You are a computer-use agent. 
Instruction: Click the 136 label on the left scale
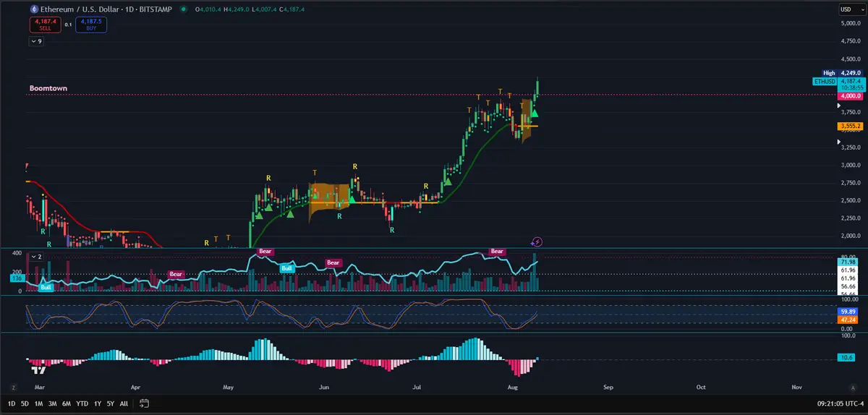coord(16,278)
